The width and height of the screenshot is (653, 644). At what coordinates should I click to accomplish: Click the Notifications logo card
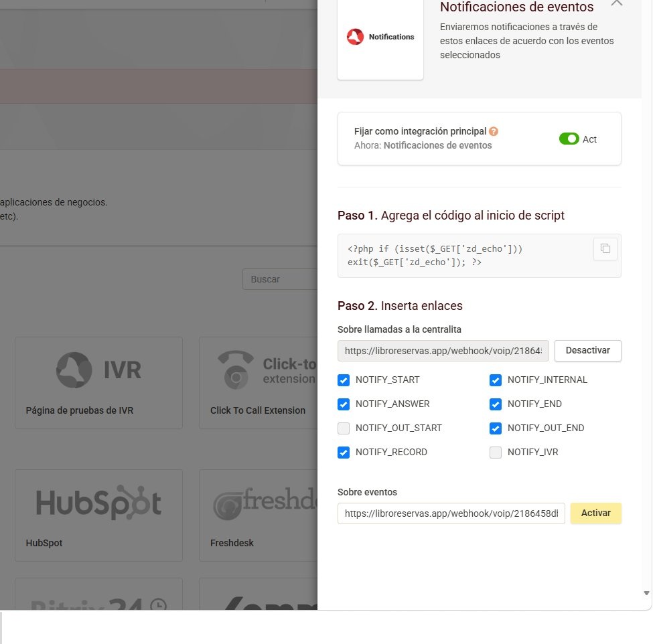[x=380, y=39]
